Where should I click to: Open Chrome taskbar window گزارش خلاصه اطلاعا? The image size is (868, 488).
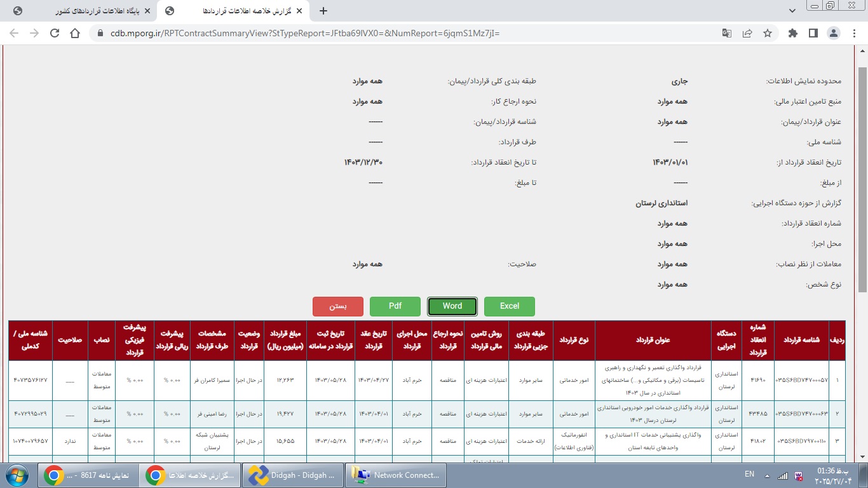[x=191, y=475]
